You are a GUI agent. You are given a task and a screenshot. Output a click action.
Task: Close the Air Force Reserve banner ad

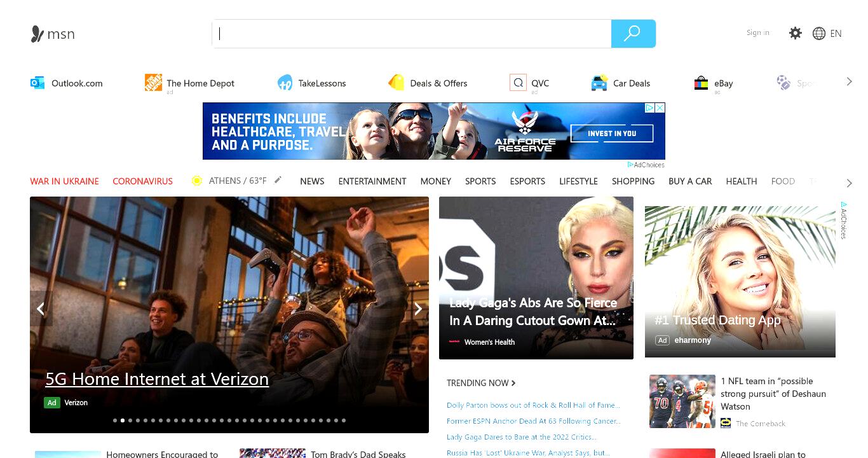coord(660,108)
